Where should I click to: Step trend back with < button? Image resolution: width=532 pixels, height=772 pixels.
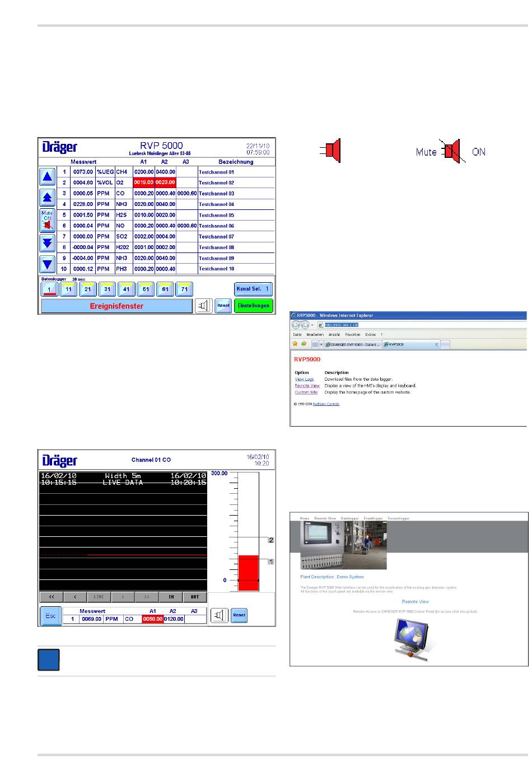point(76,597)
